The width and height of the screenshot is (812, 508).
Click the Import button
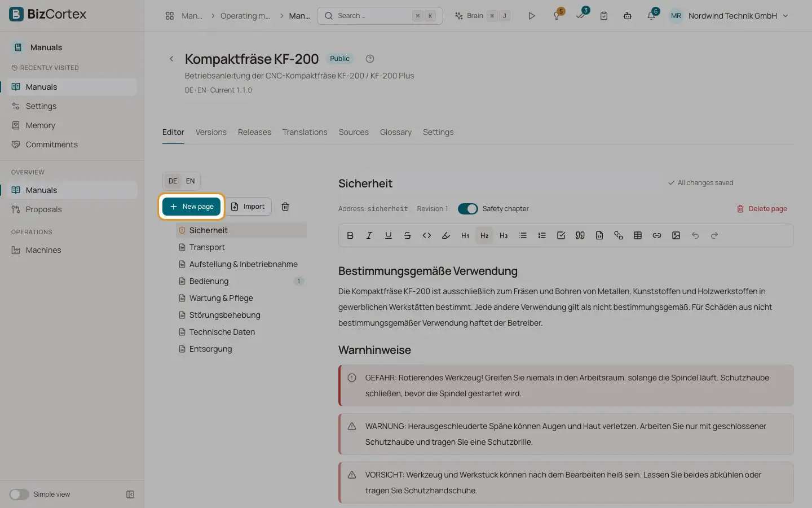pyautogui.click(x=248, y=207)
